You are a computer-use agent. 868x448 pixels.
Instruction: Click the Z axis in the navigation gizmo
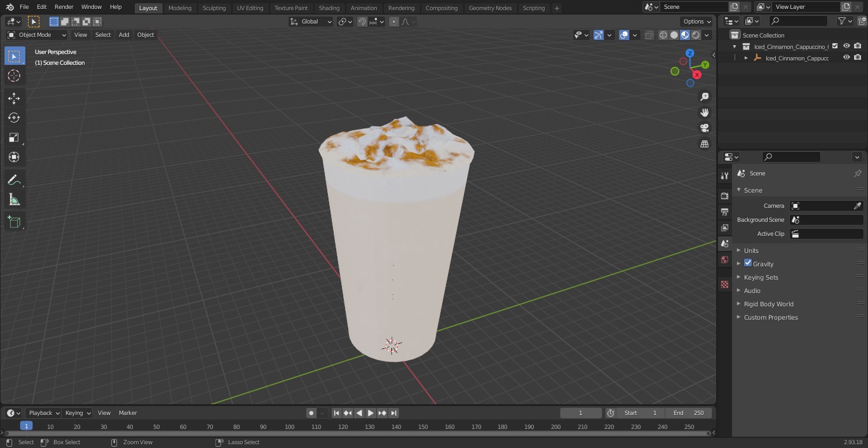pyautogui.click(x=690, y=53)
